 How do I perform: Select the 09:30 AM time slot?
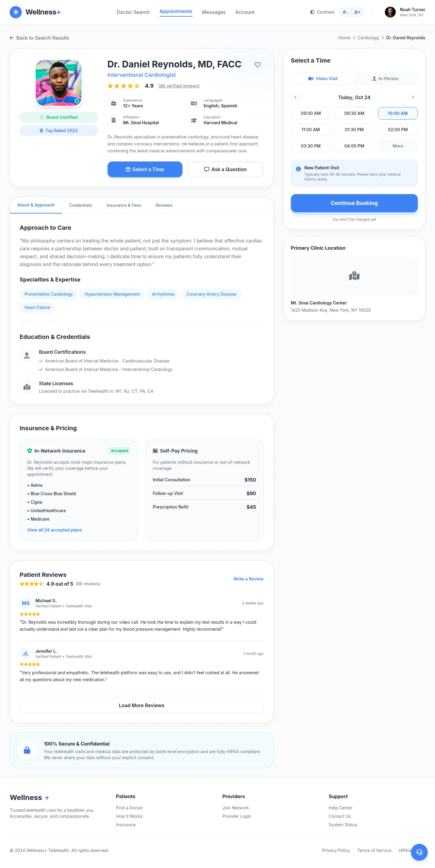pyautogui.click(x=354, y=113)
